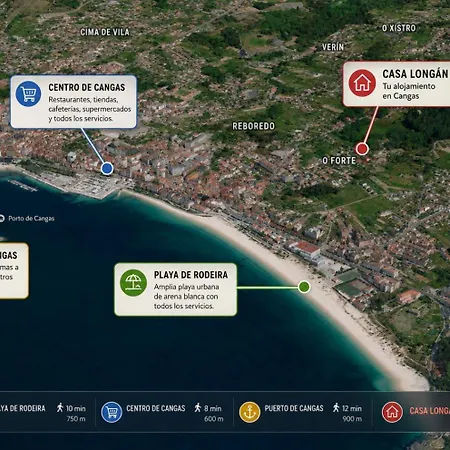Click the blue cart icon in bottom bar
The image size is (450, 450).
112,412
